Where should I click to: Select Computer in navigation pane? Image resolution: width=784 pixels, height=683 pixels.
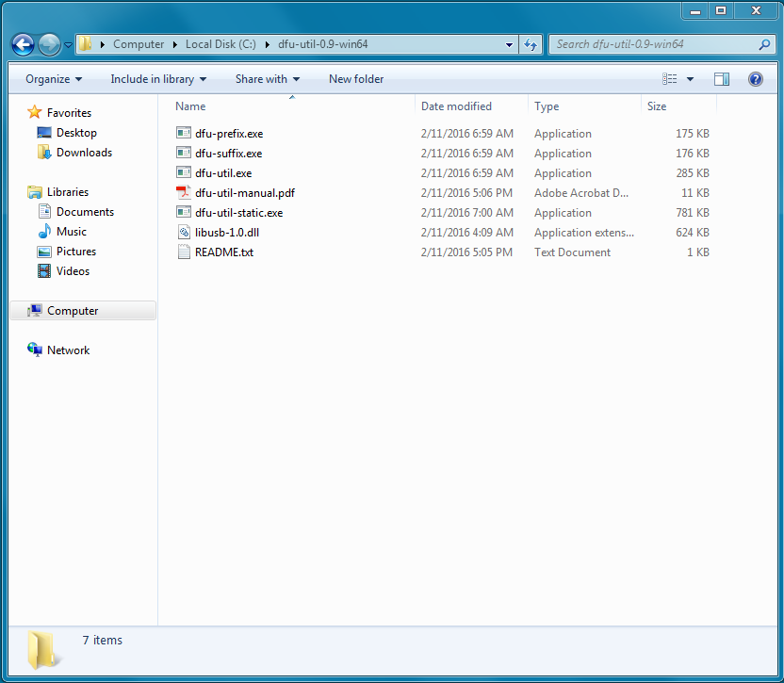pyautogui.click(x=73, y=311)
